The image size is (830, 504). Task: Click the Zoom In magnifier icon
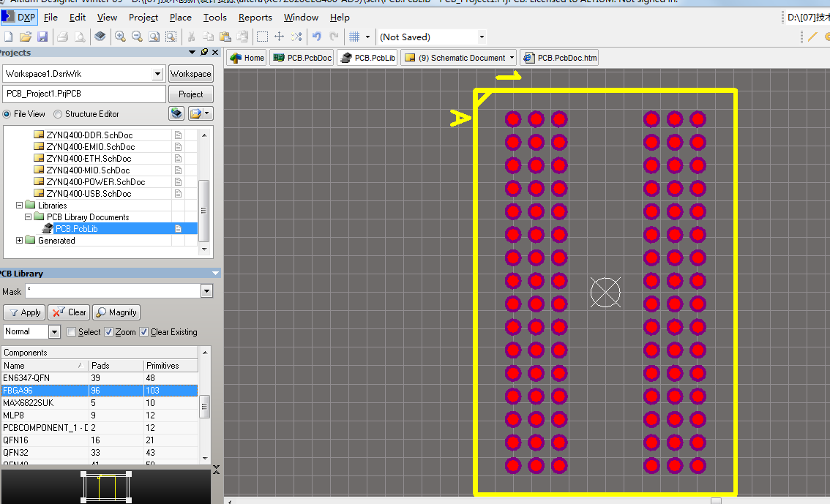pos(120,37)
